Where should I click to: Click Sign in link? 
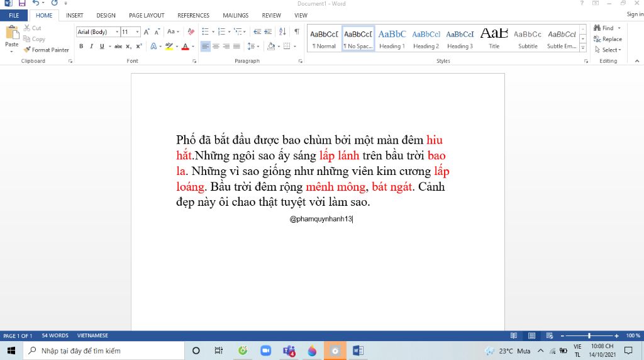(x=635, y=14)
